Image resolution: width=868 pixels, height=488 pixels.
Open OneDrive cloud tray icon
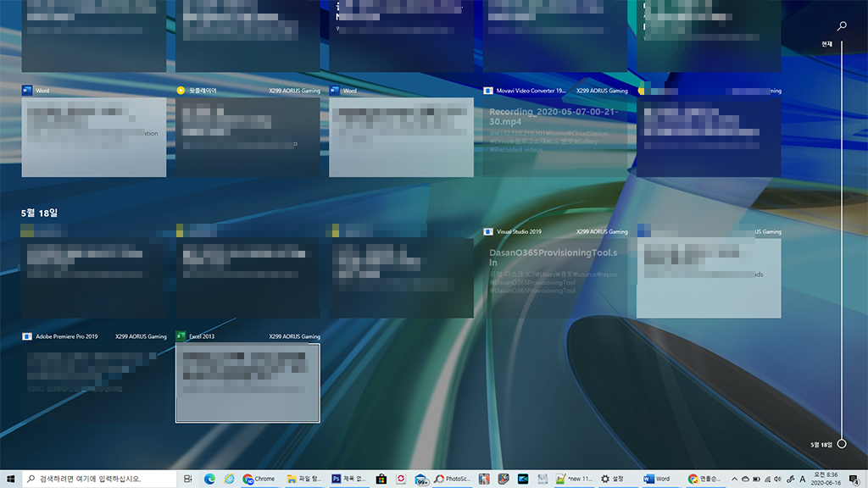tap(745, 480)
